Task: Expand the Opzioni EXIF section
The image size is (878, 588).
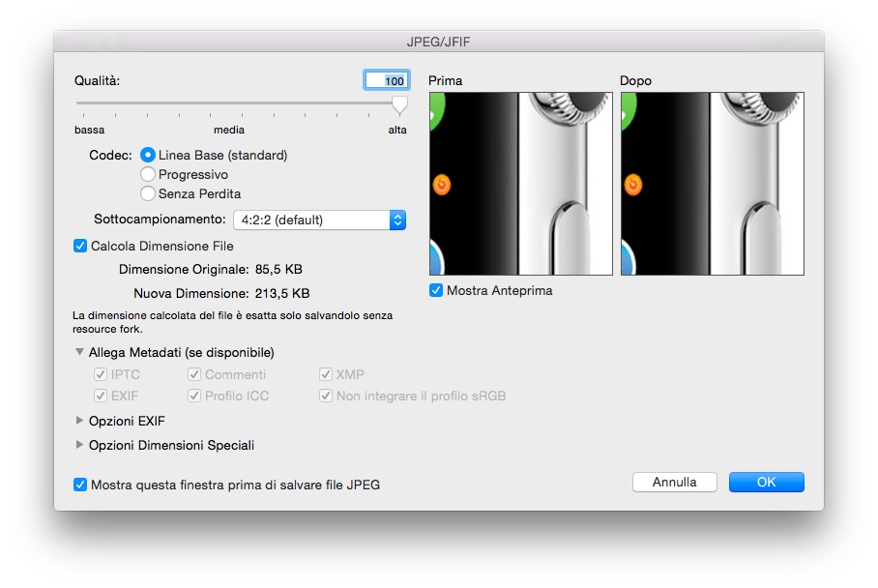Action: 79,421
